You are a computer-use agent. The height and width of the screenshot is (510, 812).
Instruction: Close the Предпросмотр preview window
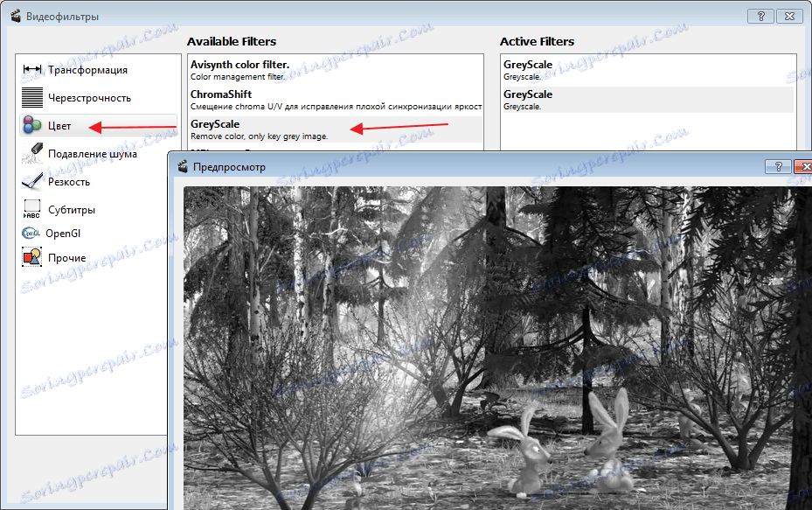[x=804, y=166]
